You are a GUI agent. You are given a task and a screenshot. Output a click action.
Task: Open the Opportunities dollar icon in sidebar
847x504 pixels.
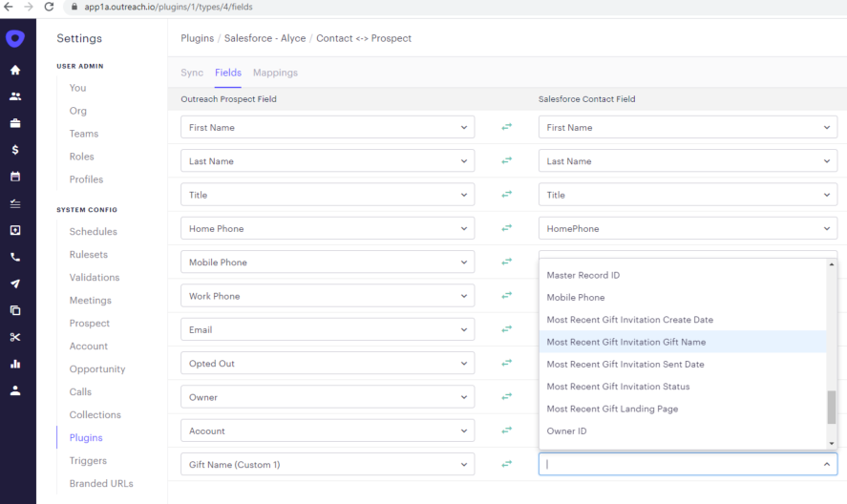pyautogui.click(x=15, y=150)
